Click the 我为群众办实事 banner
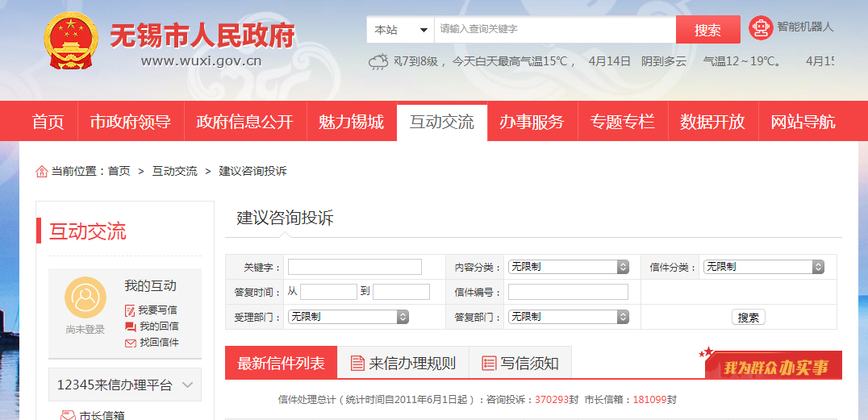 coord(773,366)
